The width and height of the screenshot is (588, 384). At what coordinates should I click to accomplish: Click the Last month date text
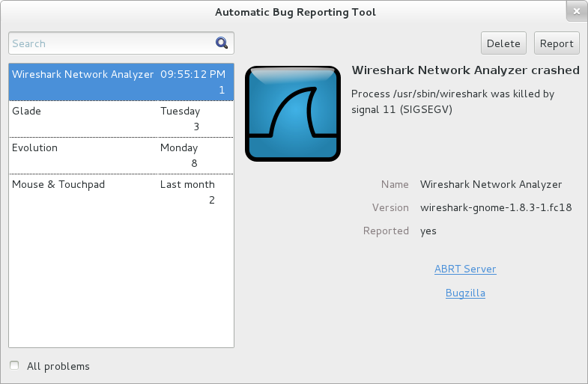[x=187, y=184]
